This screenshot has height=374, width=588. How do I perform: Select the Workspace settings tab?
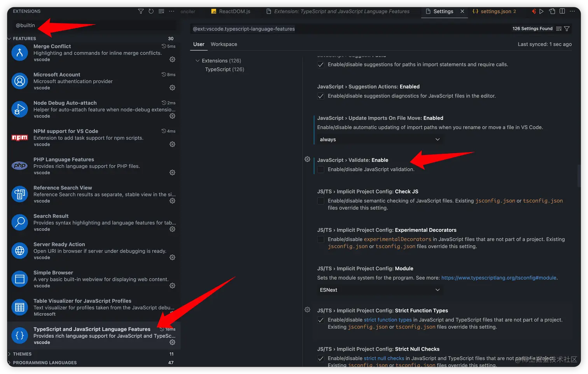224,44
